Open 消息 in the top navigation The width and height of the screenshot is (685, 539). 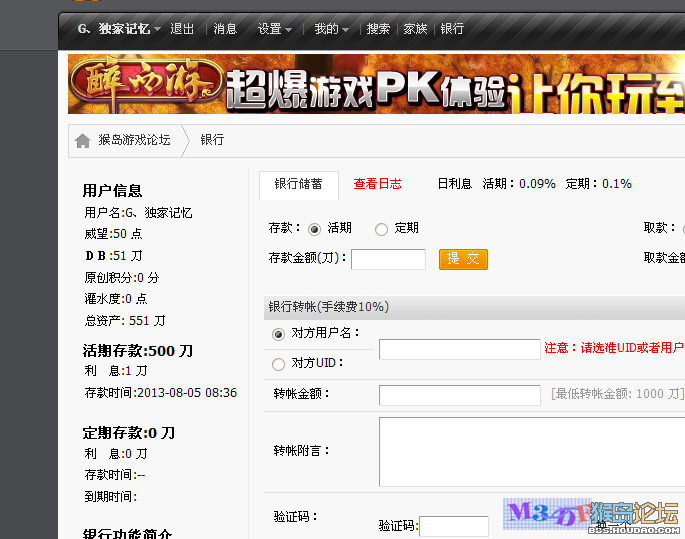(225, 29)
